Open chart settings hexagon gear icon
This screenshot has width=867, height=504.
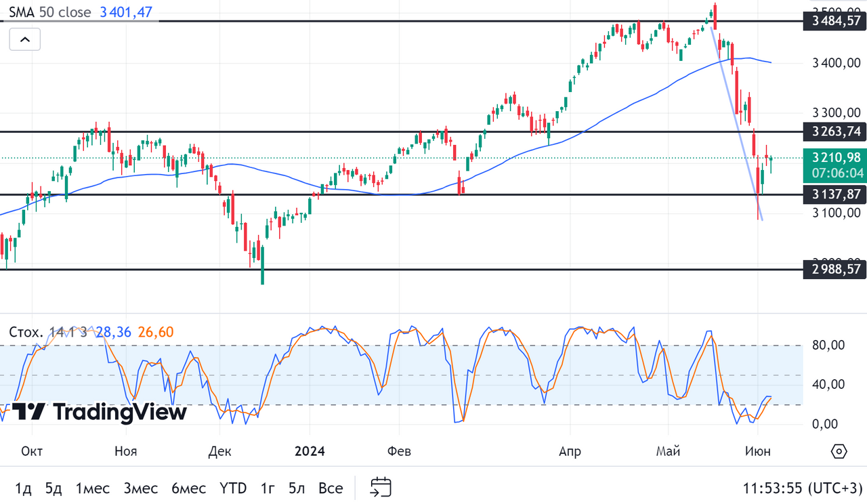[x=839, y=452]
